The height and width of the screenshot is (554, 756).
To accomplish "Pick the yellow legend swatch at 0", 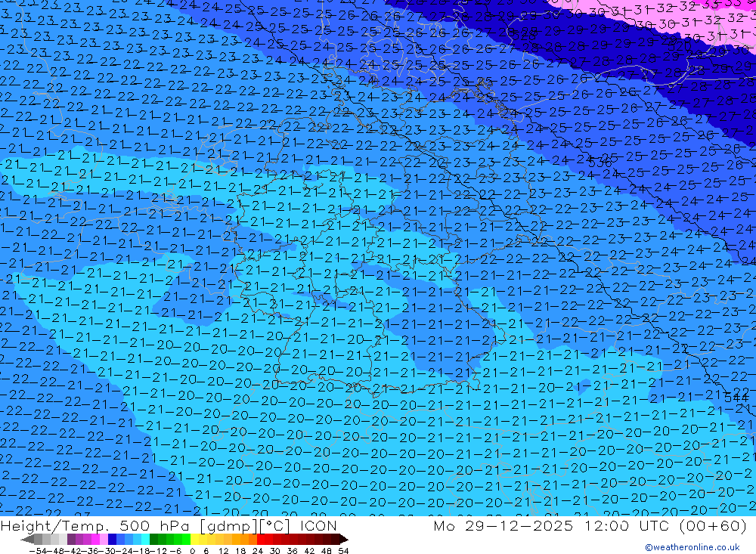I will point(195,539).
